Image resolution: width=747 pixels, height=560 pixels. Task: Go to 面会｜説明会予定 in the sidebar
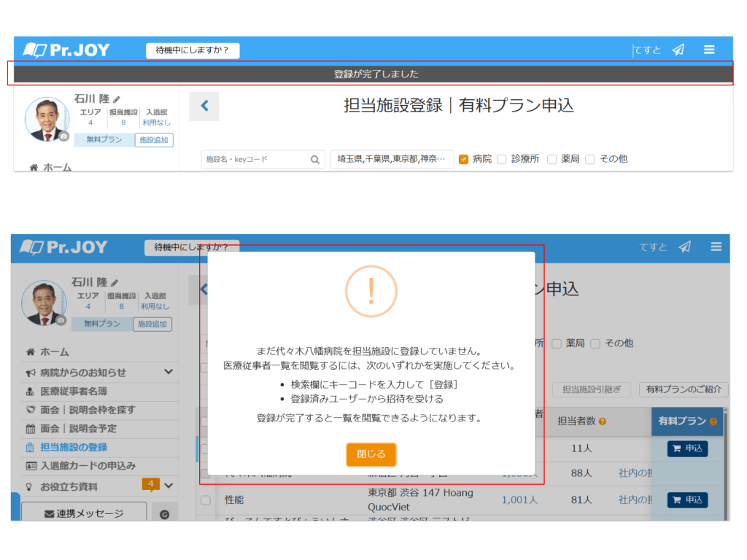78,429
